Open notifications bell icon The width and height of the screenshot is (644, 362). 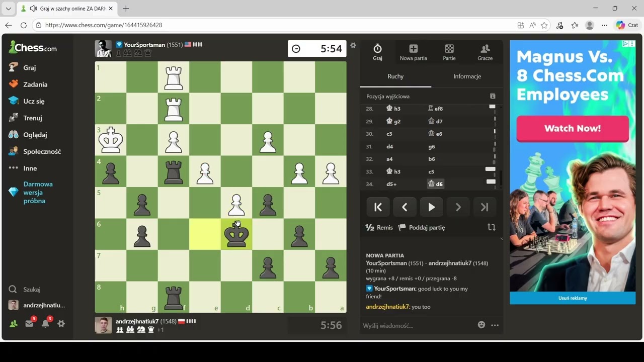point(46,323)
